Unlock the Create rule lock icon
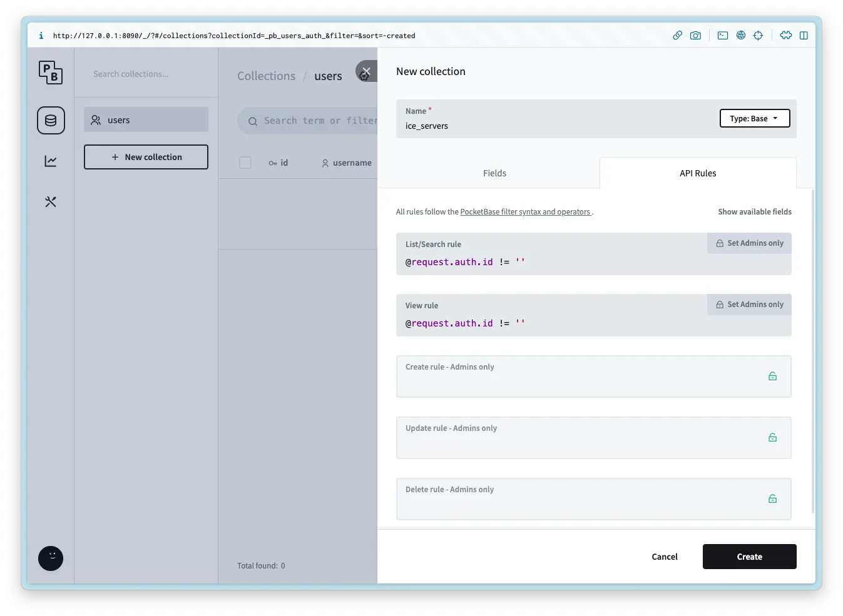Image resolution: width=843 pixels, height=616 pixels. [x=772, y=376]
